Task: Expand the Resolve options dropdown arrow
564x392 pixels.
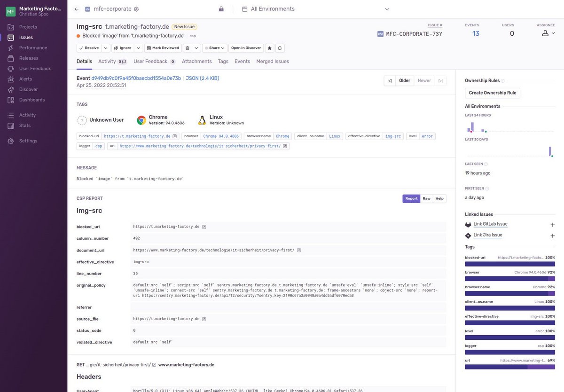Action: click(106, 48)
